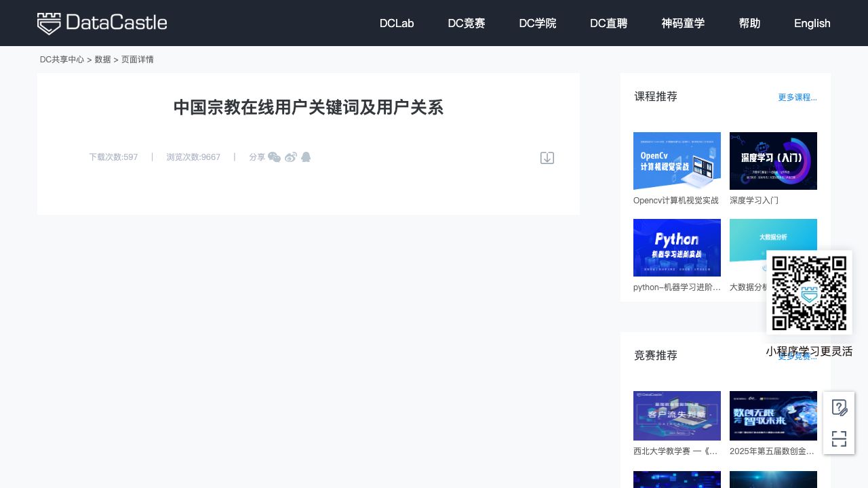Open the DC竞赛 menu item
The width and height of the screenshot is (868, 488).
[467, 23]
